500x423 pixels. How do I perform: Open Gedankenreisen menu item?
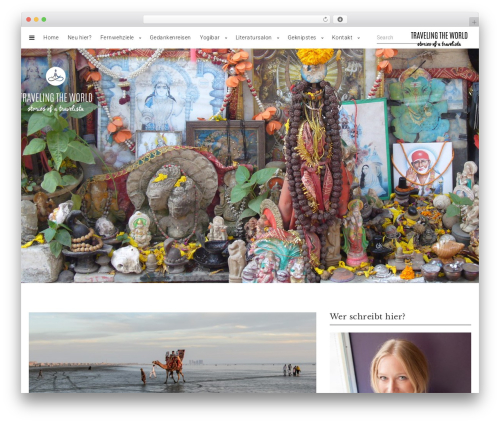tap(170, 38)
